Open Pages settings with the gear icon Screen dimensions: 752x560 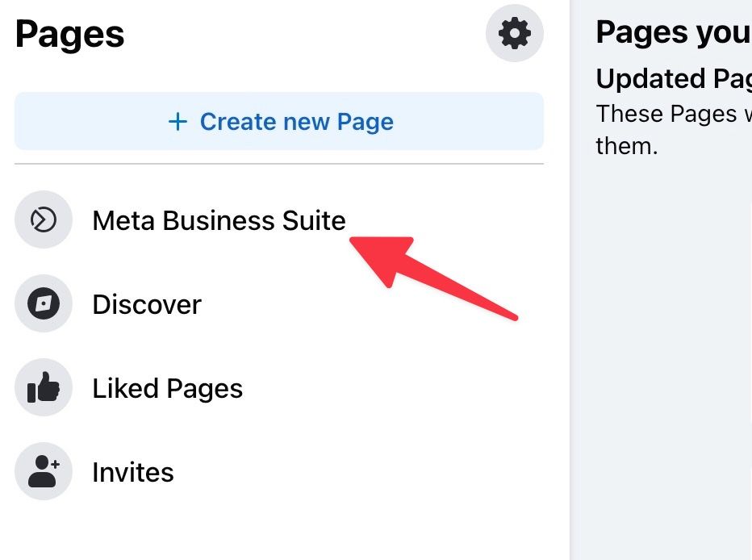tap(515, 33)
